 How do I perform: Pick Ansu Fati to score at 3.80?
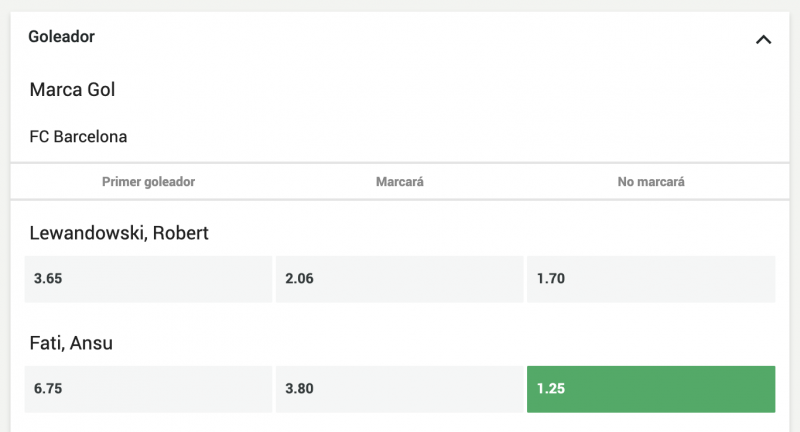coord(400,389)
